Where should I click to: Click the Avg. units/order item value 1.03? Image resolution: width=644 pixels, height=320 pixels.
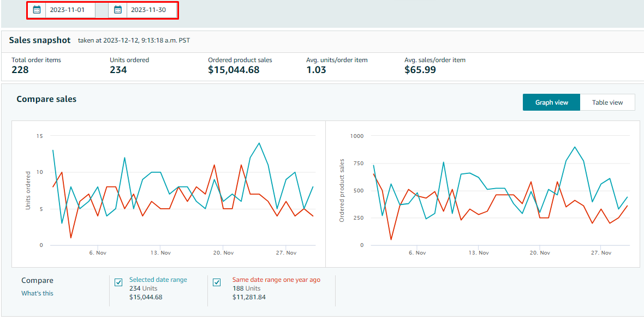tap(316, 70)
